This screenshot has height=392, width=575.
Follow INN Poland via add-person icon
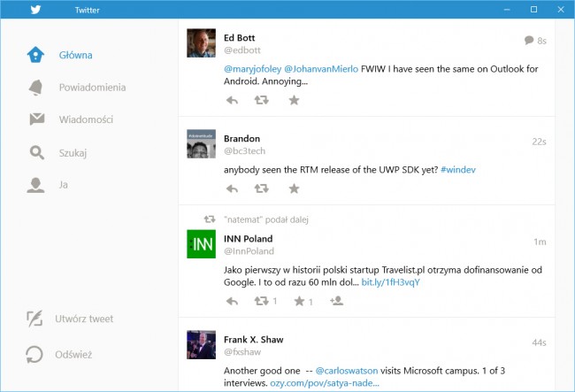click(x=337, y=301)
